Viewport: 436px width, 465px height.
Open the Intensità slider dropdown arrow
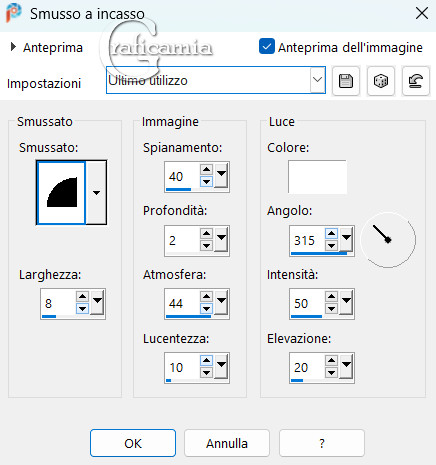pos(346,302)
